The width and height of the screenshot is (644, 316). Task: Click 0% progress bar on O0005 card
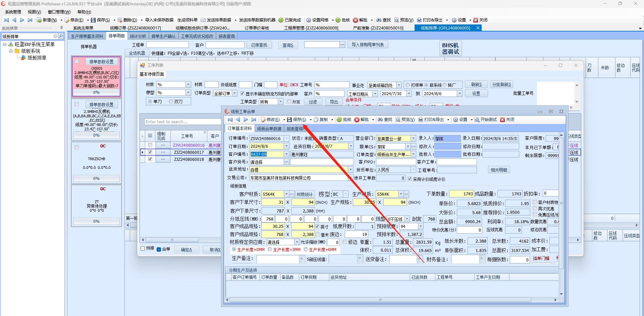[x=96, y=92]
